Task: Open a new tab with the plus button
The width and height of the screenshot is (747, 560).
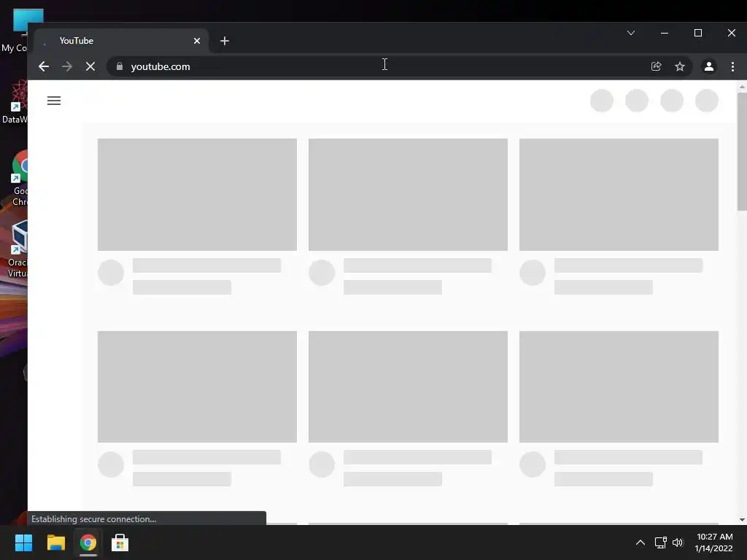Action: click(x=225, y=41)
